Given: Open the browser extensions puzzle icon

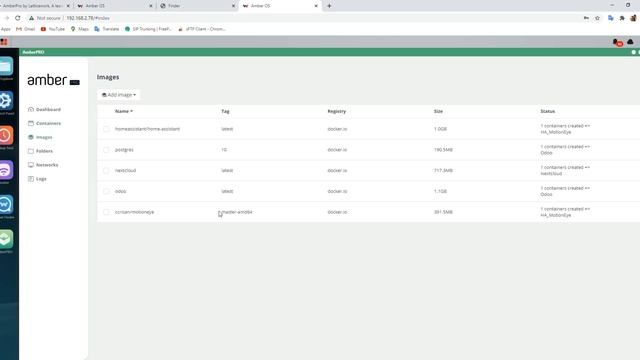Looking at the screenshot, I should click(x=622, y=18).
